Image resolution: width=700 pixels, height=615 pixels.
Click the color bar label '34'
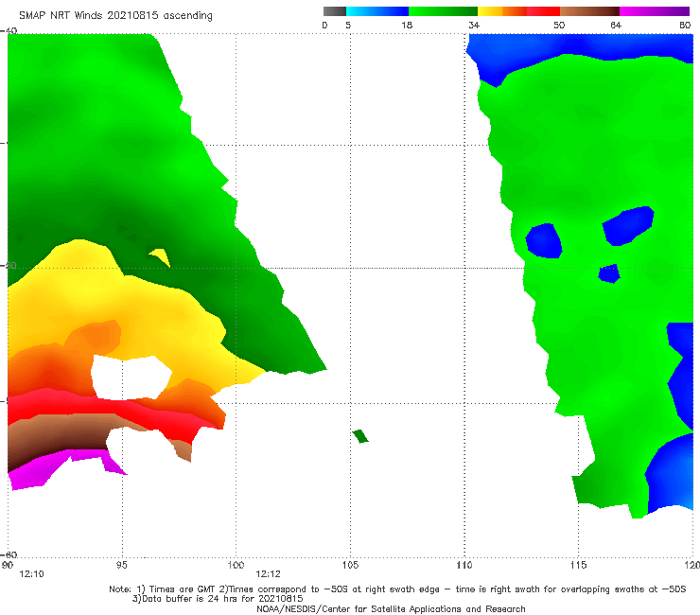[x=474, y=26]
